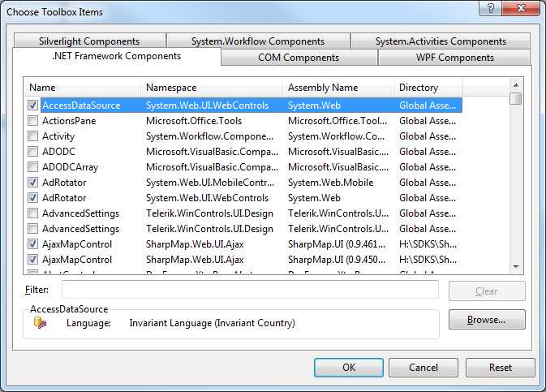546x392 pixels.
Task: Select the Activity row name
Action: click(x=58, y=136)
